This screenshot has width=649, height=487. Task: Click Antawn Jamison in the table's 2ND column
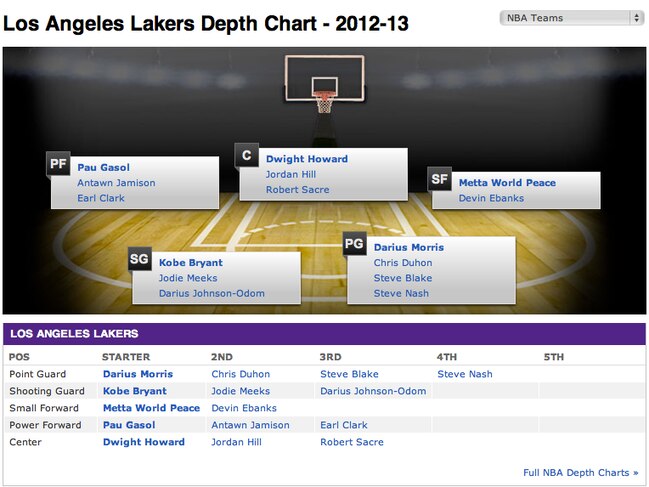click(250, 425)
